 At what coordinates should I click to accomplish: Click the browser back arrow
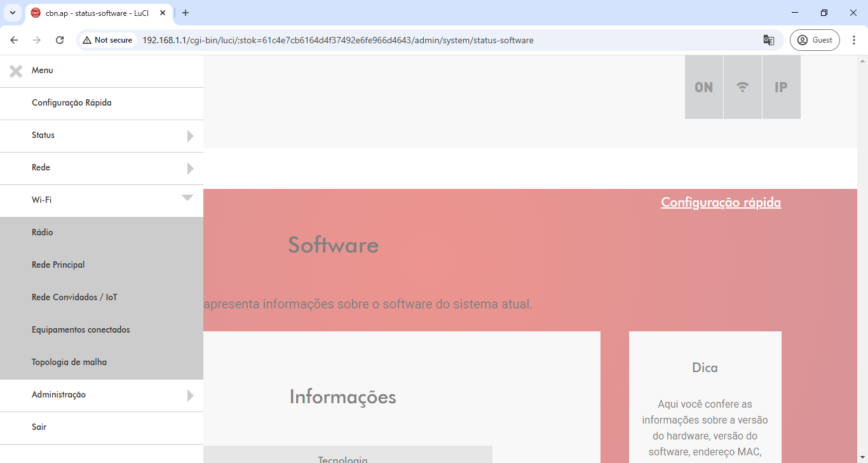click(x=14, y=40)
